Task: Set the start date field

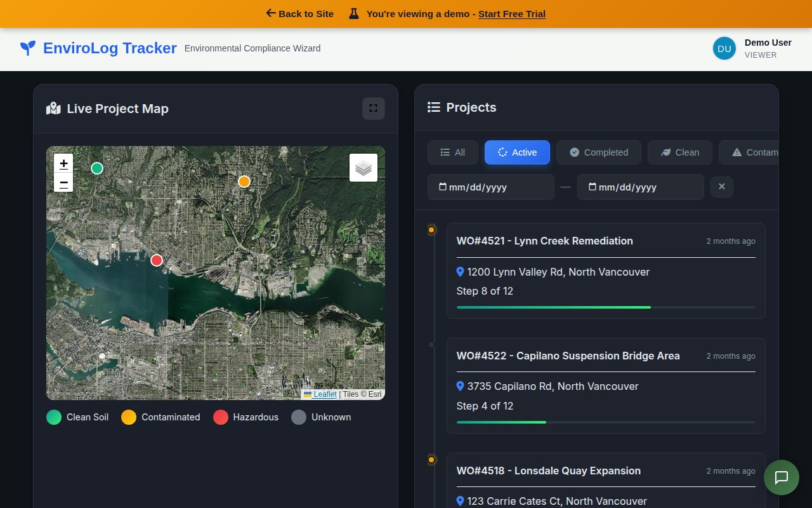Action: coord(491,187)
